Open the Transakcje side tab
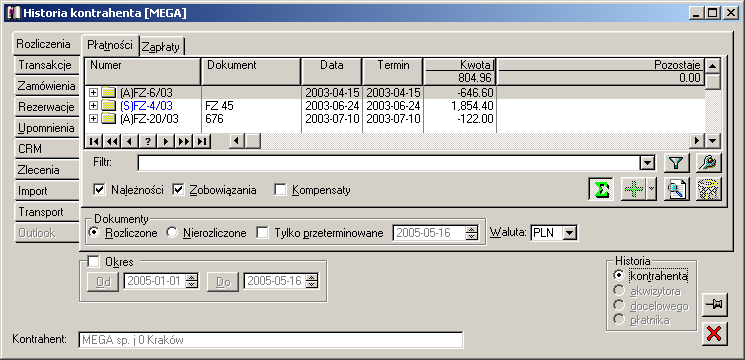The image size is (745, 360). pyautogui.click(x=46, y=65)
